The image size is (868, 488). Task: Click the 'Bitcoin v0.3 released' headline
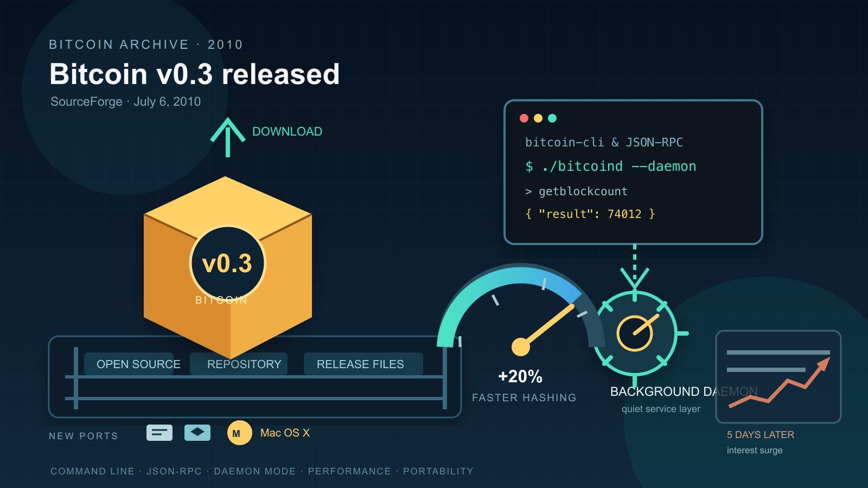pos(194,74)
